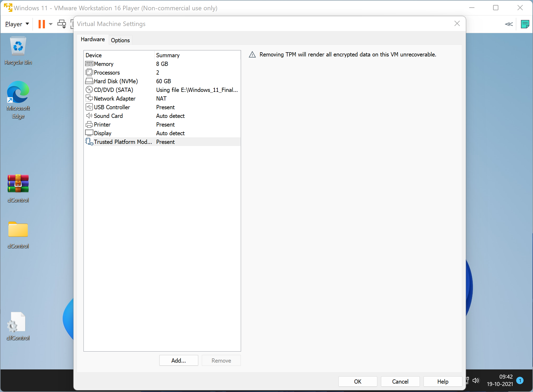Select the Trusted Platform Module device row
533x392 pixels.
(x=161, y=142)
